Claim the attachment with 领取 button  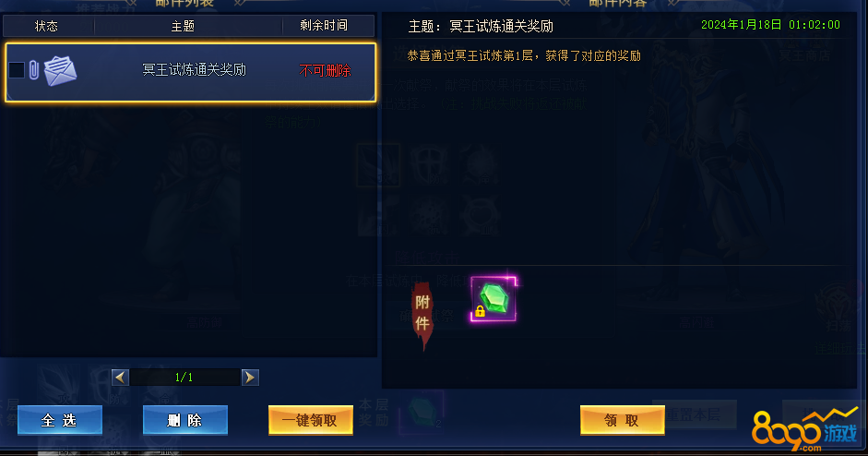pos(623,420)
